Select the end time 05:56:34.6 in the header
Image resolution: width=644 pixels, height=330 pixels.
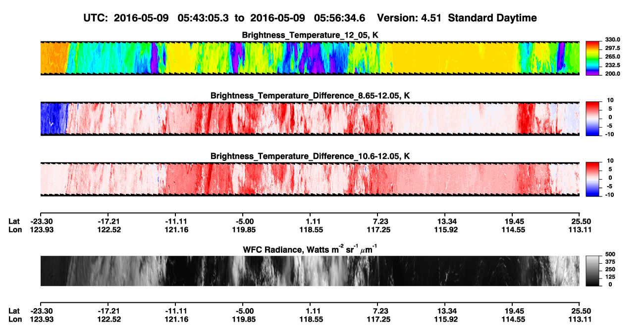click(x=339, y=18)
